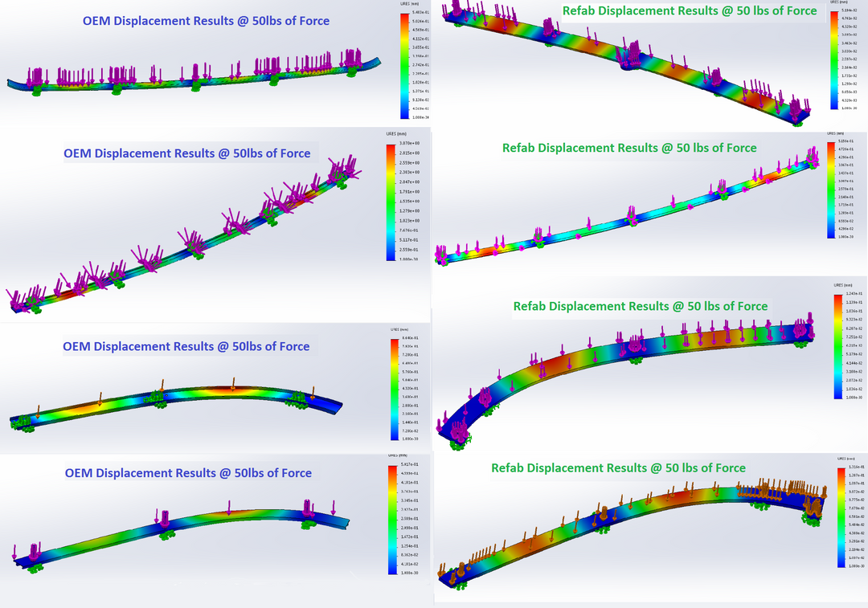Viewport: 868px width, 608px height.
Task: Click color legend with 5.194e-02 maximum
Action: click(837, 60)
